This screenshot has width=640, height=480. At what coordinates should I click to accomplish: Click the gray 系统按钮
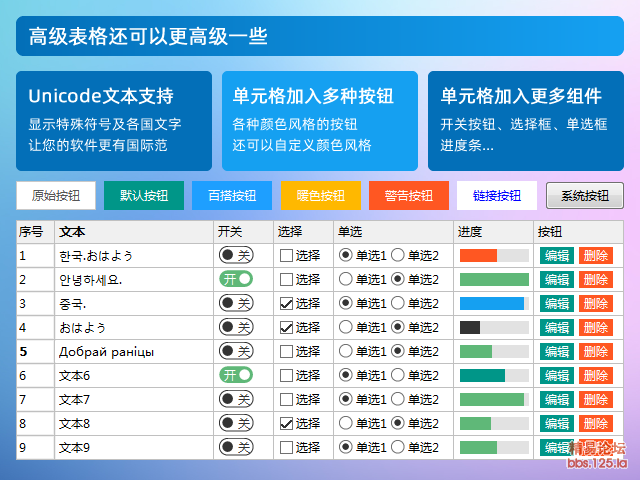(x=585, y=196)
